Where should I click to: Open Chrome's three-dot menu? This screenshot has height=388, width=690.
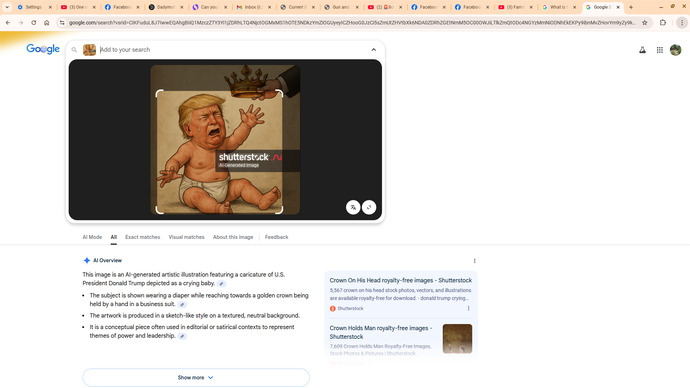pos(682,22)
